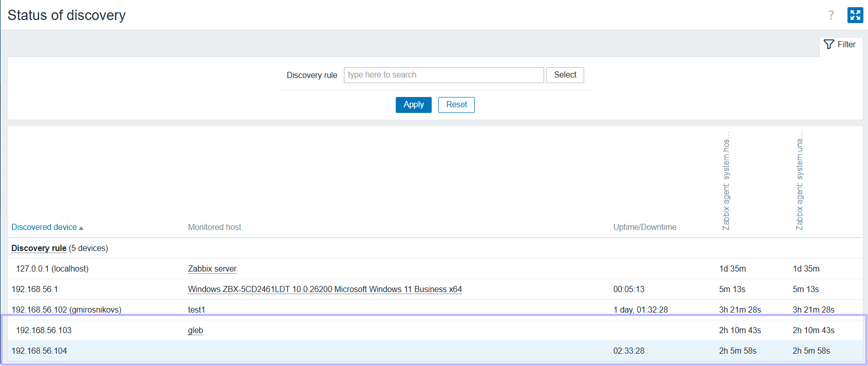Toggle the Filter tab
This screenshot has width=868, height=366.
840,45
